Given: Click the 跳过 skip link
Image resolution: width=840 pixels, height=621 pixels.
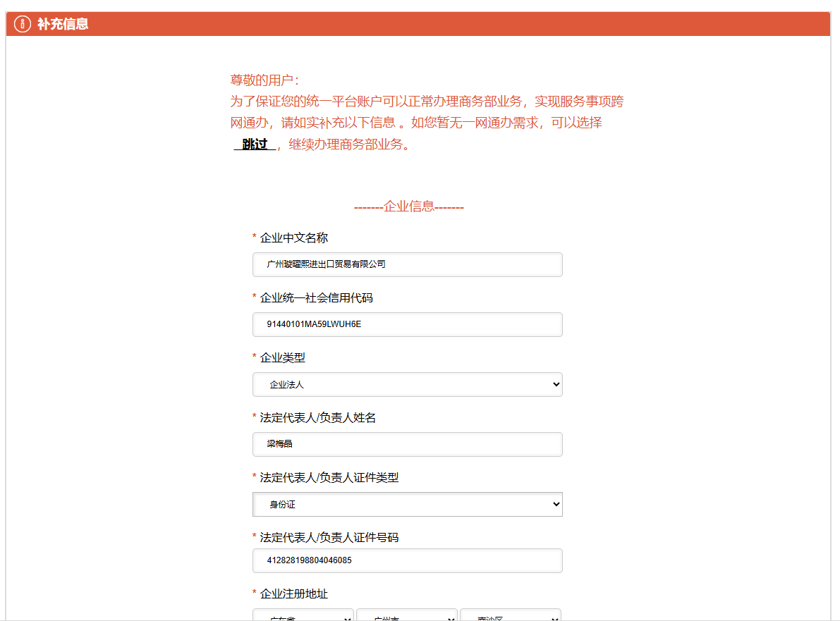Looking at the screenshot, I should [x=255, y=145].
